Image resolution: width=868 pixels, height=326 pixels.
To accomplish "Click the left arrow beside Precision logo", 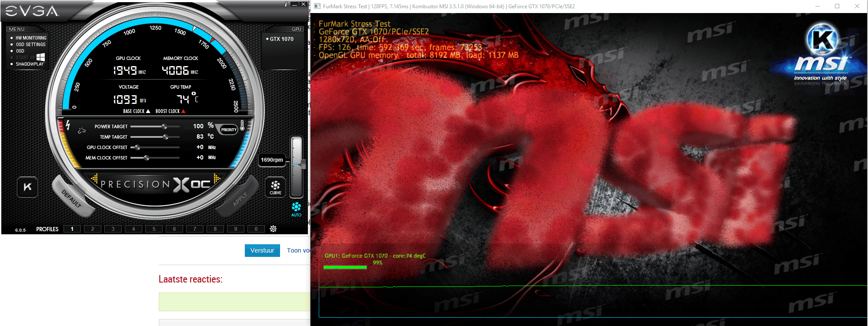I will (x=94, y=178).
